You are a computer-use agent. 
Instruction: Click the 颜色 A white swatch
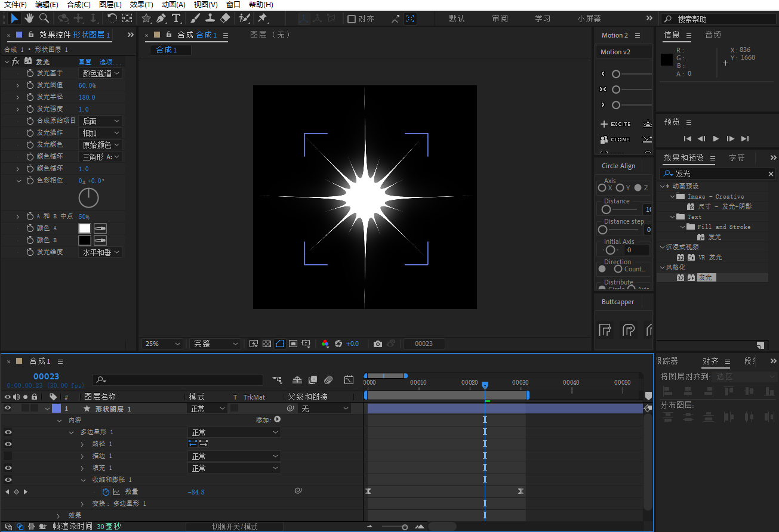(85, 228)
